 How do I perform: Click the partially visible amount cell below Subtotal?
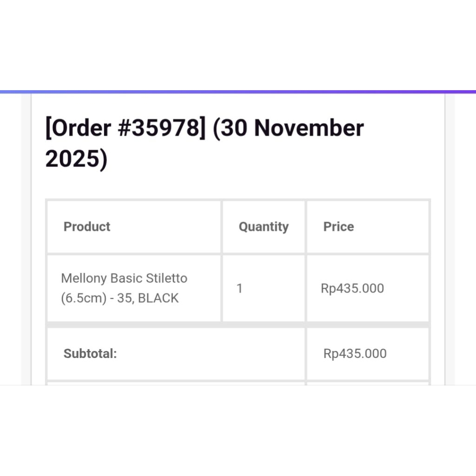click(x=367, y=383)
